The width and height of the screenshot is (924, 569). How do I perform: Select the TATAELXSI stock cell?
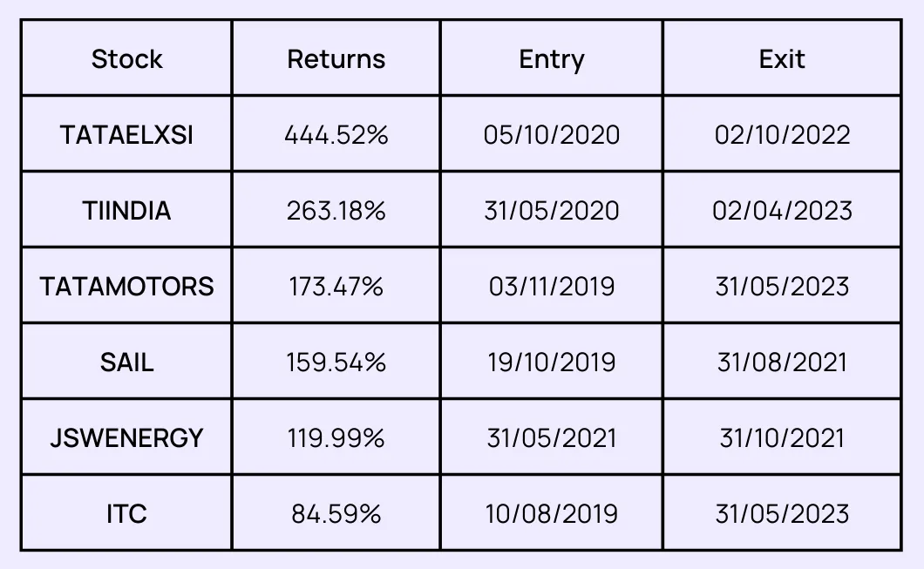(126, 135)
